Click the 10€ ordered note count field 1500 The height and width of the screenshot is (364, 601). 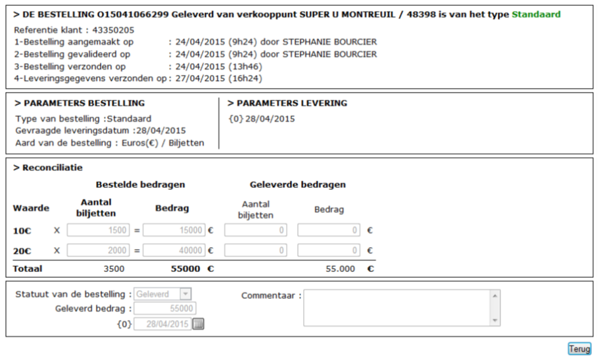click(x=98, y=230)
